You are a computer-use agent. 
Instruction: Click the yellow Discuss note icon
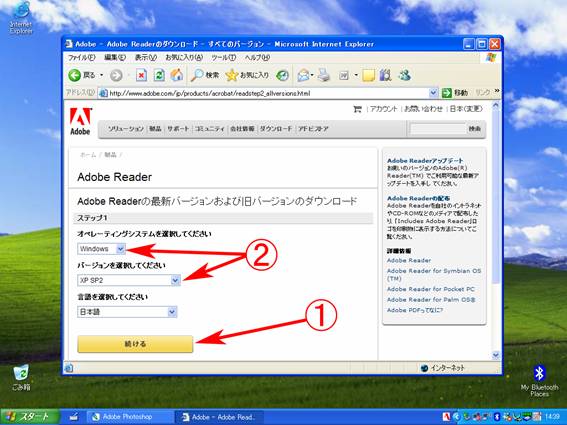368,75
